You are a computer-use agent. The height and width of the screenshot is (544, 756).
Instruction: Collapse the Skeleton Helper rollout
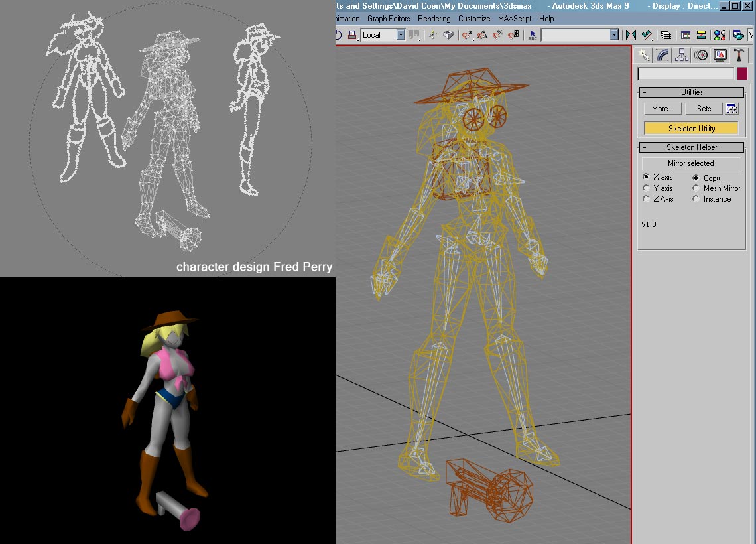692,147
